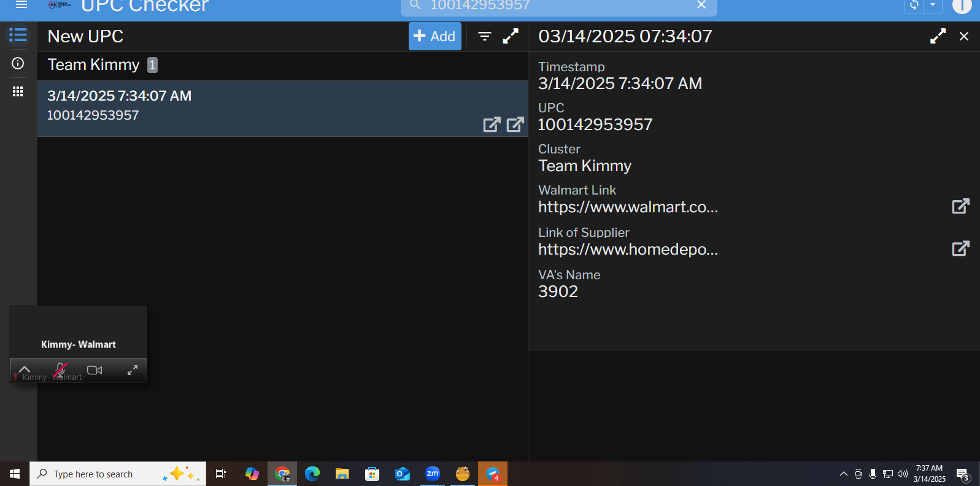Open File Explorer from the taskbar
The height and width of the screenshot is (486, 980).
(342, 474)
